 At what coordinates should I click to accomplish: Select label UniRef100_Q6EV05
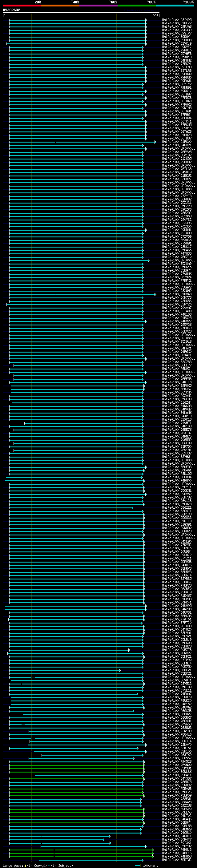(177, 152)
